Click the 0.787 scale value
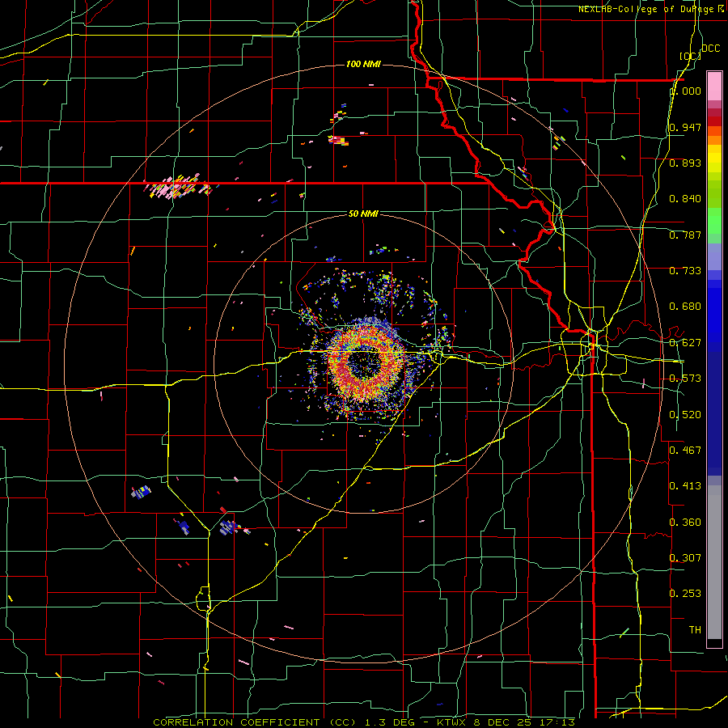Viewport: 728px width, 728px height. [685, 235]
